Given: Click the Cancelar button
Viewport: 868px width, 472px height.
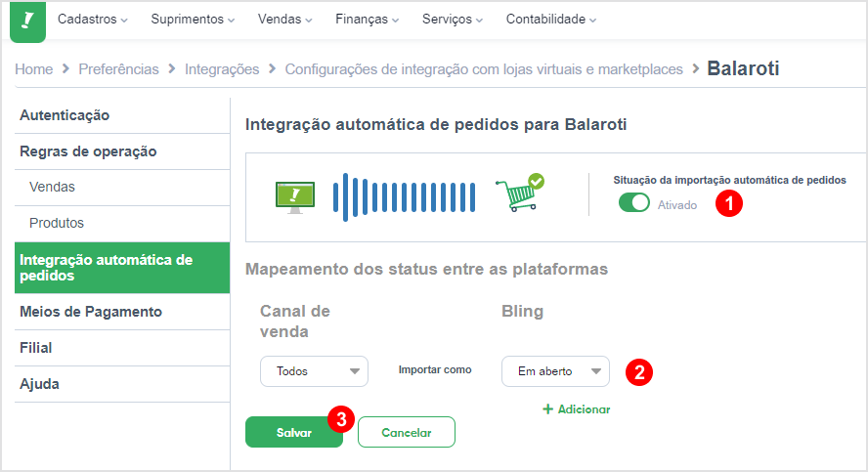Looking at the screenshot, I should point(407,432).
